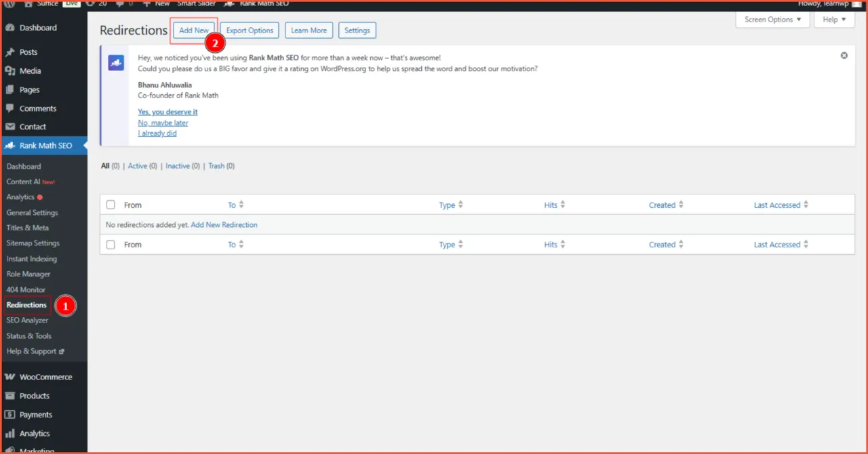Expand the Help dropdown
The width and height of the screenshot is (868, 454).
(x=833, y=20)
